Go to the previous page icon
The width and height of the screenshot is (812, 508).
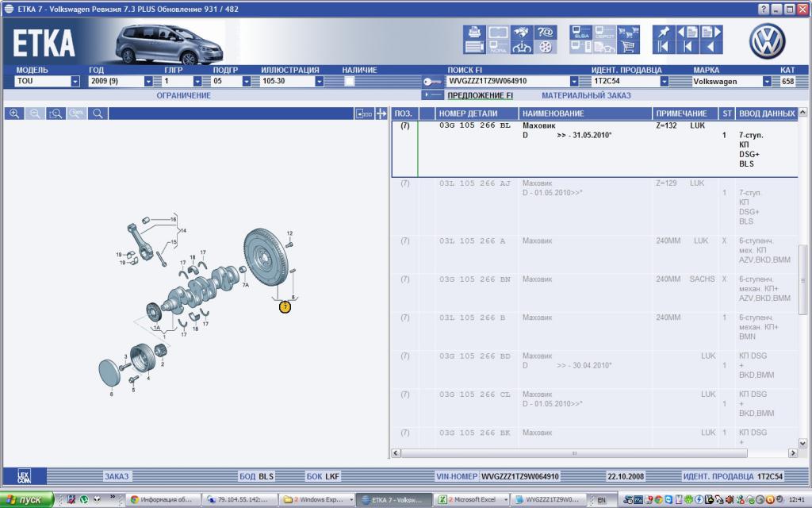point(688,32)
